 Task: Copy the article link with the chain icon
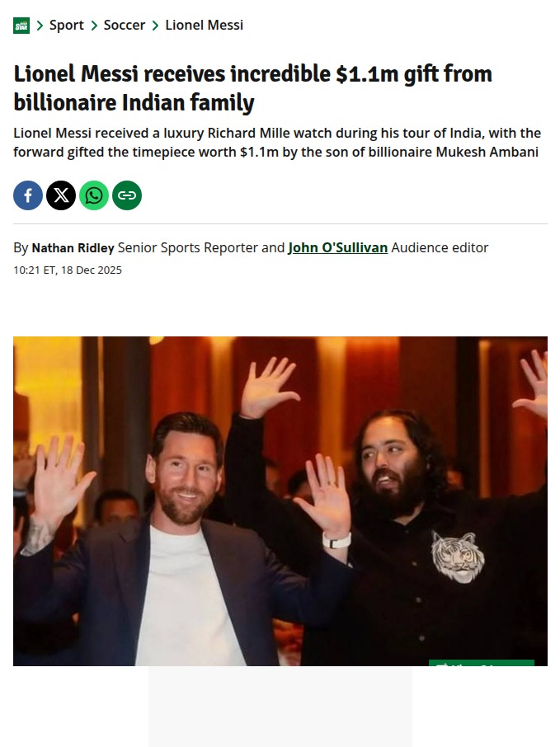(x=127, y=195)
